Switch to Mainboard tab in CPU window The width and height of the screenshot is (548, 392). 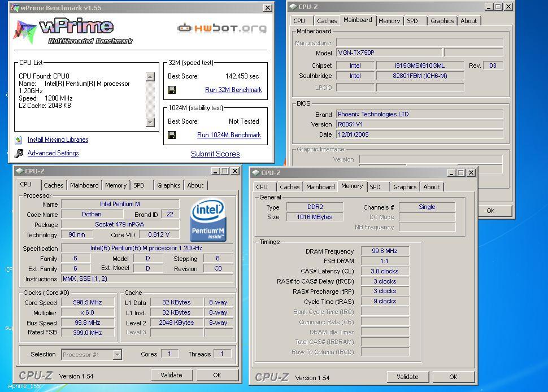tap(84, 185)
